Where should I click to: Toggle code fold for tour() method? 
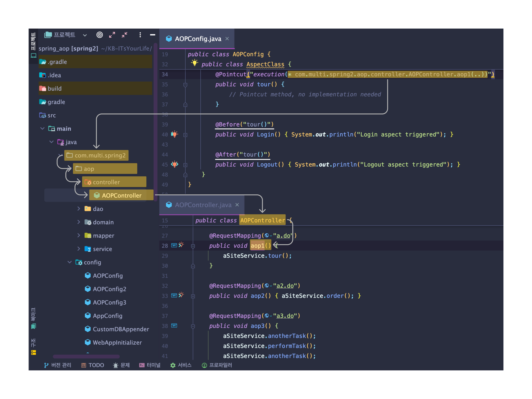(x=185, y=85)
